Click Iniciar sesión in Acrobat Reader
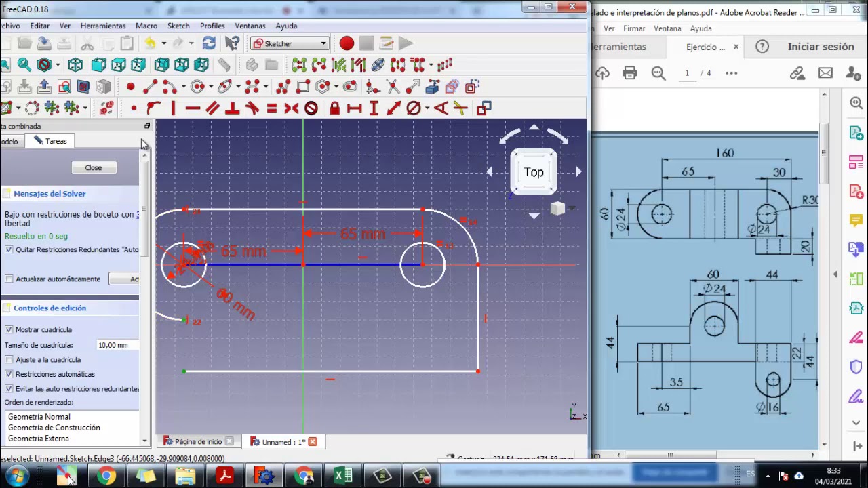This screenshot has height=488, width=868. point(821,47)
